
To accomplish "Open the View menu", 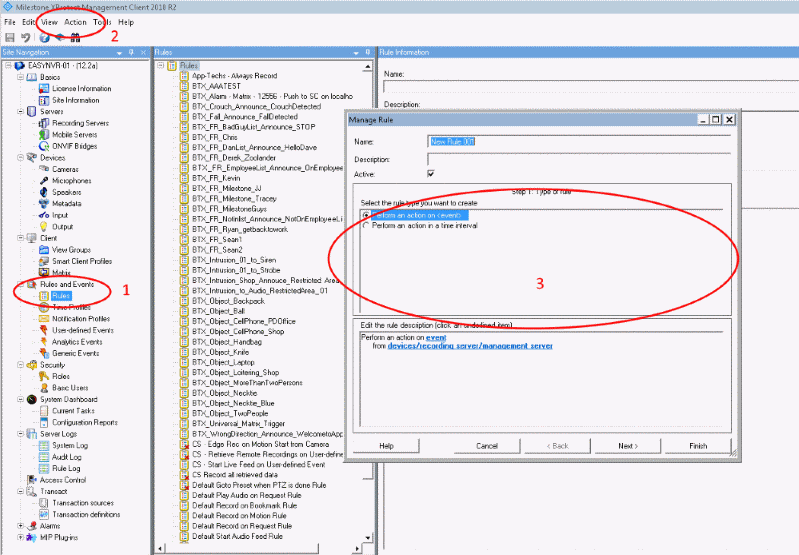I will click(x=49, y=22).
